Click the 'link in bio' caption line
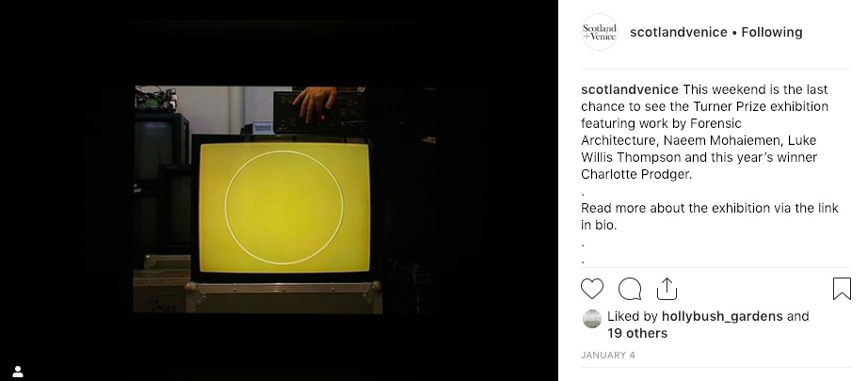Image resolution: width=868 pixels, height=381 pixels. click(710, 216)
